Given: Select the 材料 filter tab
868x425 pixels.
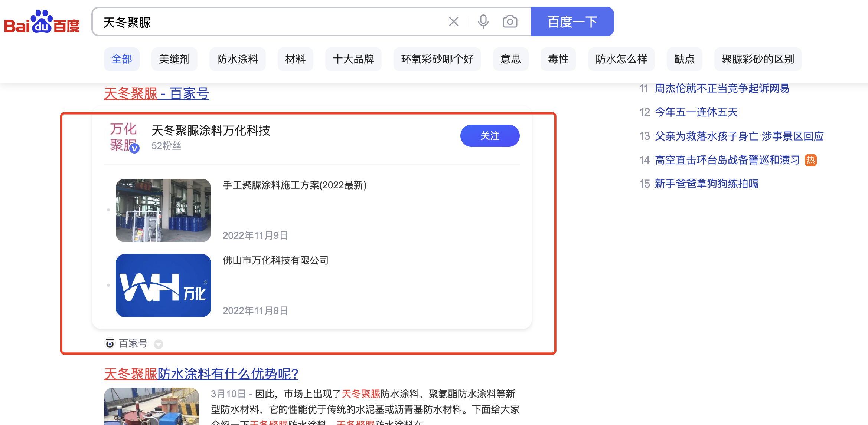Looking at the screenshot, I should (x=296, y=59).
